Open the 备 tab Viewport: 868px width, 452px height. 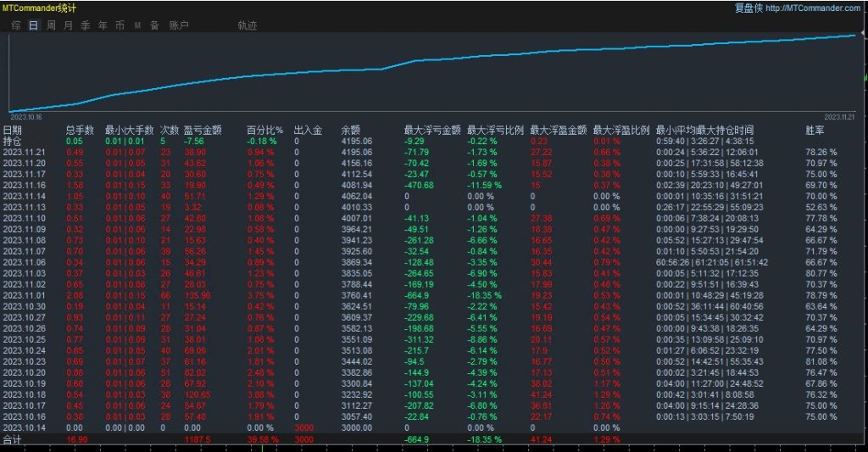tap(154, 25)
